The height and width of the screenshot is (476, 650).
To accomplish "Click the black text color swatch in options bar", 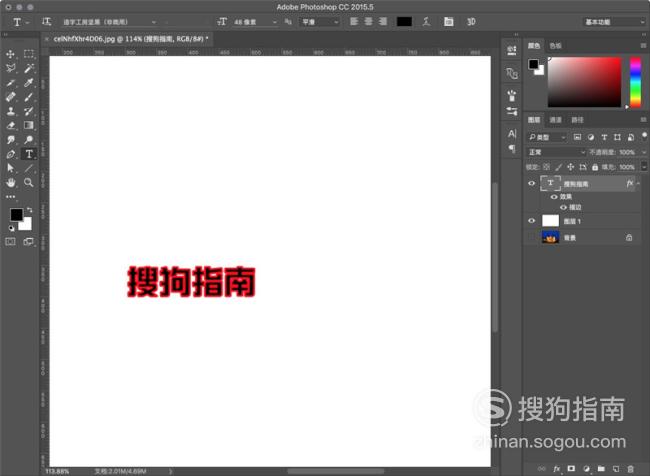I will point(404,22).
